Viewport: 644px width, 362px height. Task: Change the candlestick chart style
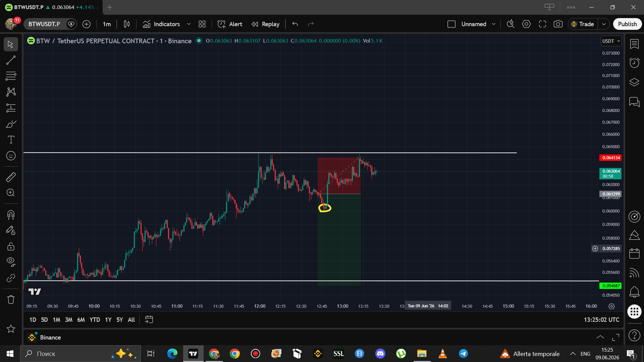127,24
